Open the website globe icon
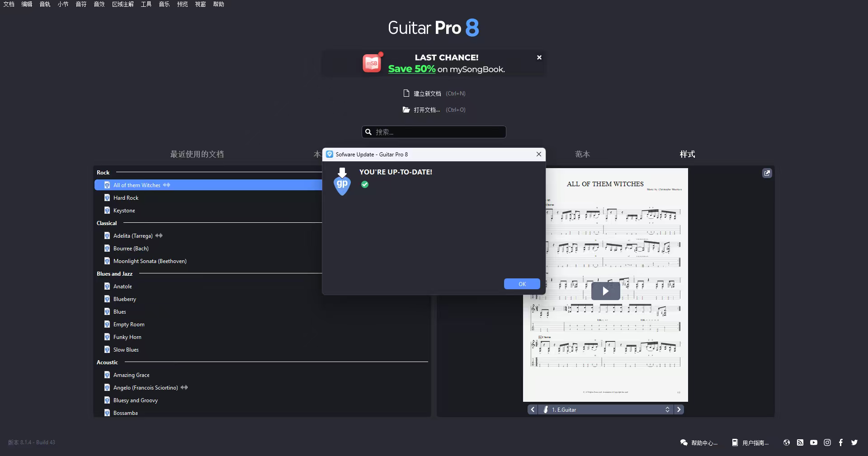This screenshot has width=868, height=456. coord(787,442)
